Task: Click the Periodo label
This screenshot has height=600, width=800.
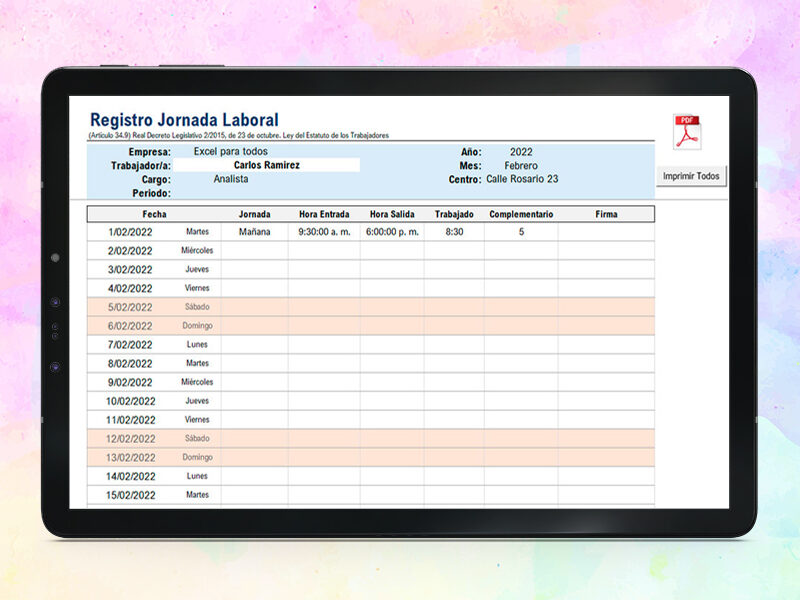Action: [152, 193]
